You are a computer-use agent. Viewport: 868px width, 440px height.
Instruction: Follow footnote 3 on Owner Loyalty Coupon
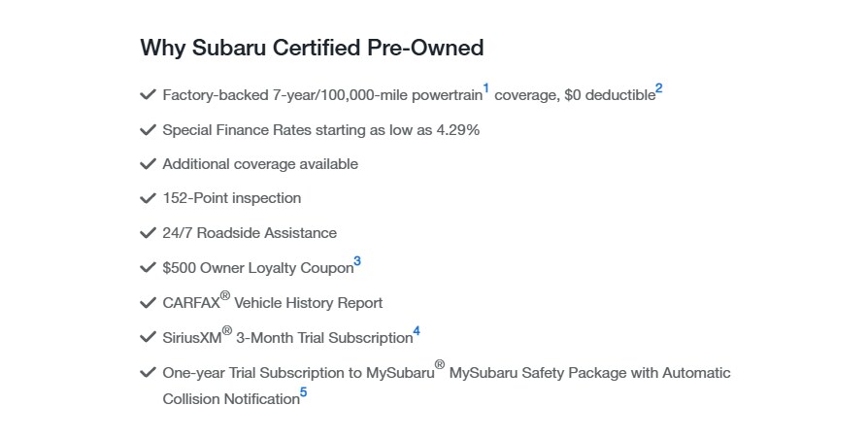(x=357, y=261)
